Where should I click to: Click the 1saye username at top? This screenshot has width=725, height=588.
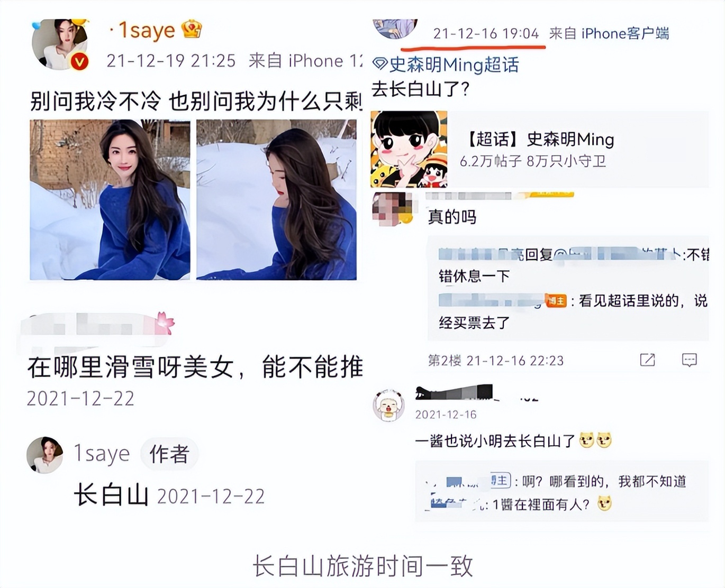(146, 30)
